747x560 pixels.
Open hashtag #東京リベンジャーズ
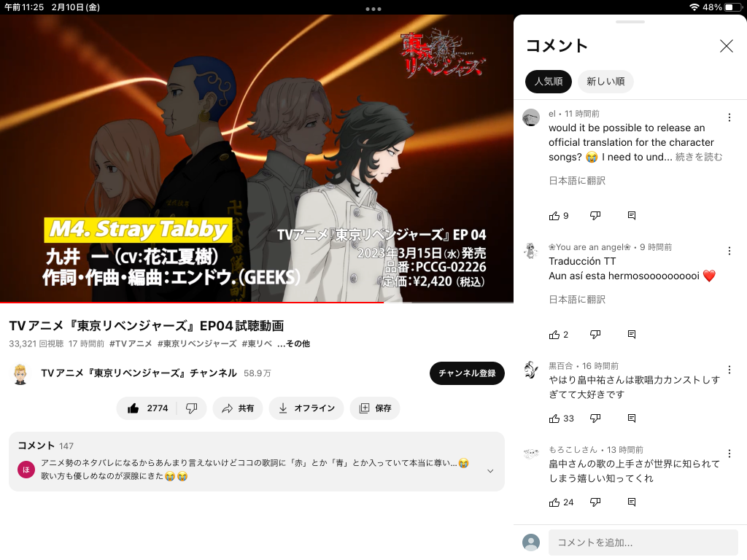tap(197, 344)
